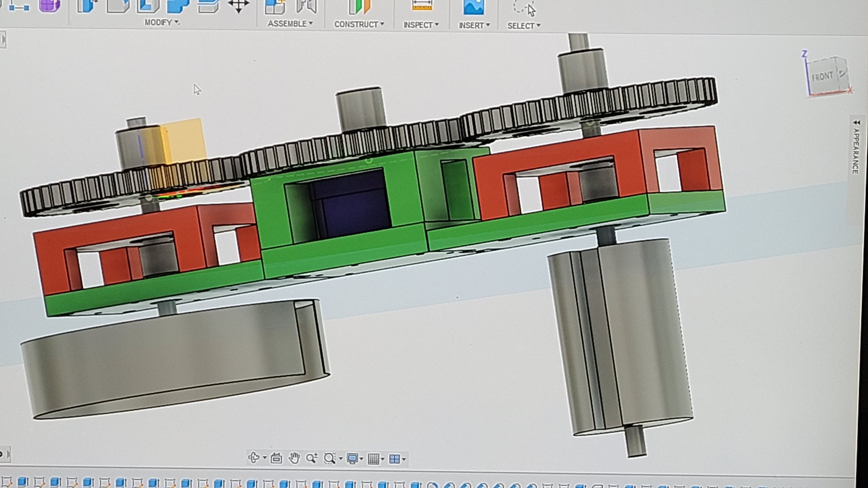The height and width of the screenshot is (488, 868).
Task: Click the Grid and Snaps icon
Action: [x=373, y=459]
